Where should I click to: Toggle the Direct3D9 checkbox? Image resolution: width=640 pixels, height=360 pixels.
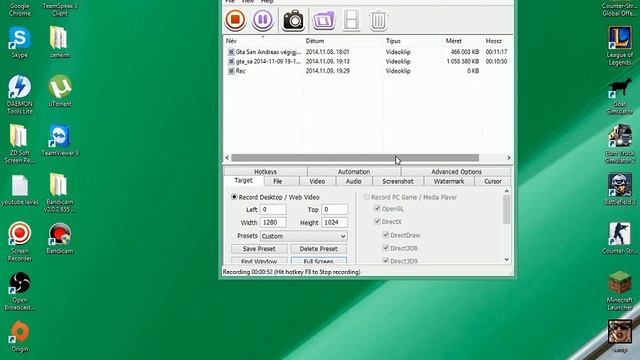coord(386,260)
